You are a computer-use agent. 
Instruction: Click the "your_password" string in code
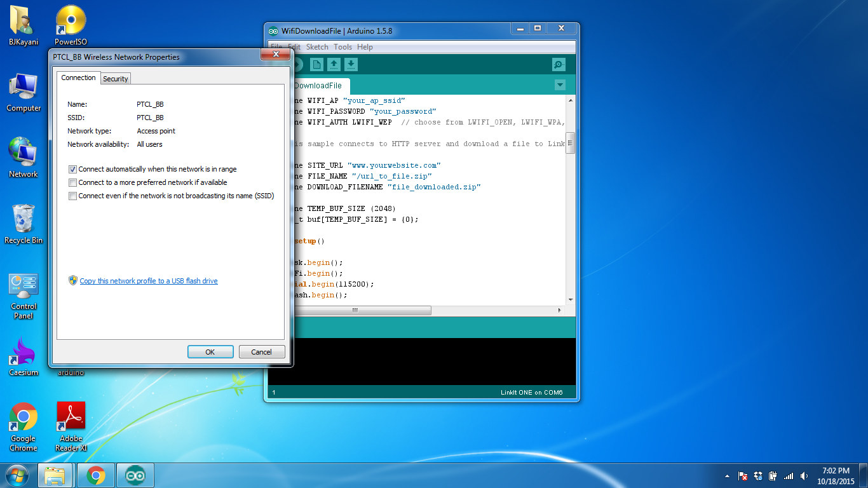pyautogui.click(x=403, y=111)
